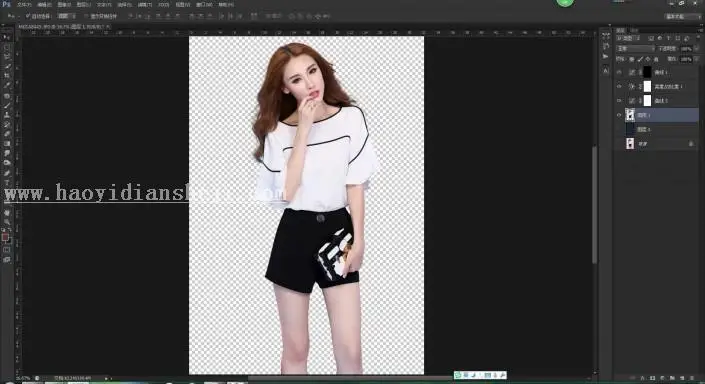Click the foreground color swatch
The width and height of the screenshot is (705, 384).
click(x=5, y=237)
